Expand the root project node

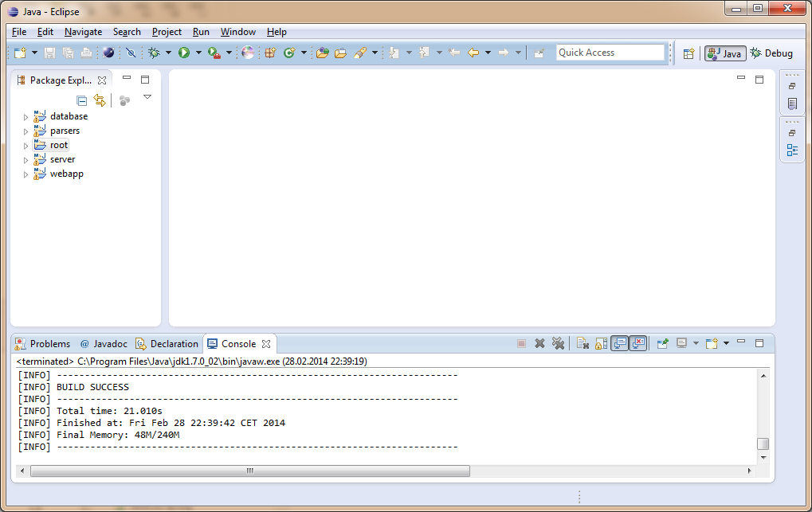click(25, 144)
